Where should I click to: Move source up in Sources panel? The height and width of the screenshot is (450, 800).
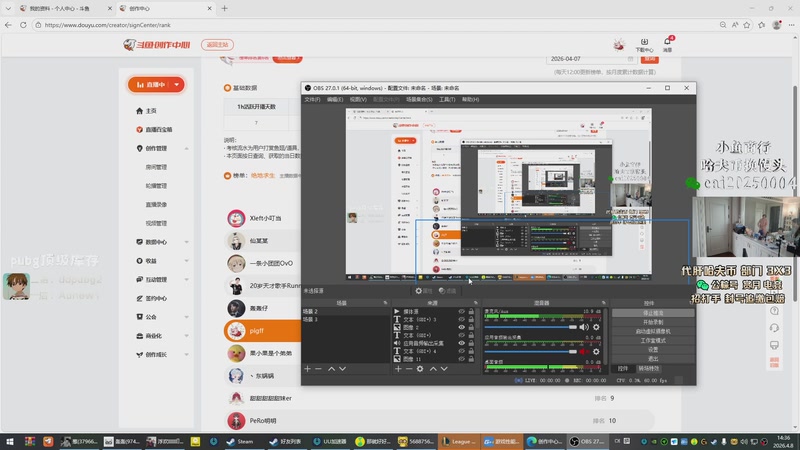[x=433, y=368]
